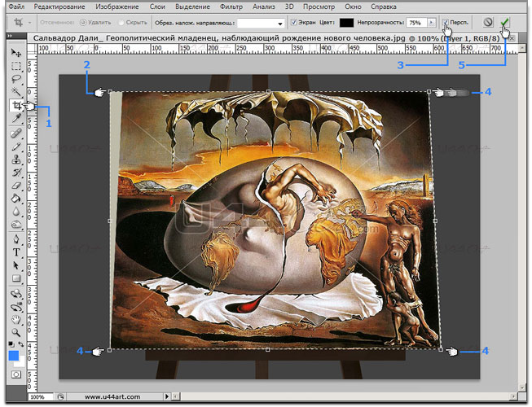Select the Clone Stamp tool
The height and width of the screenshot is (407, 532).
(x=16, y=160)
